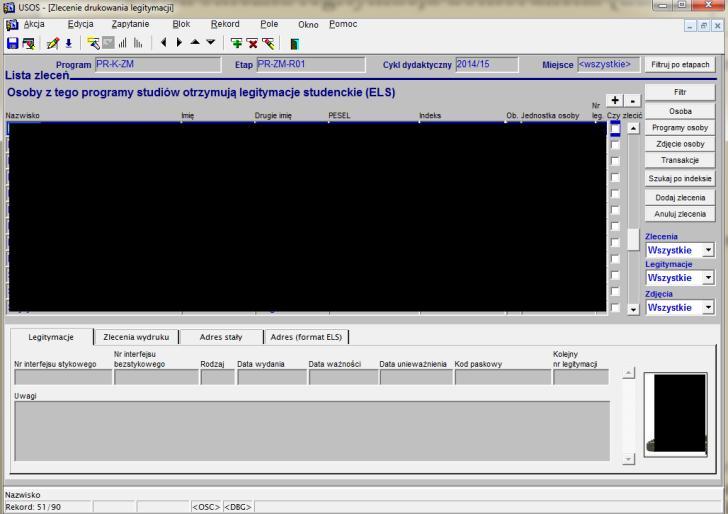This screenshot has width=728, height=514.
Task: Open the Blok menu
Action: click(181, 24)
